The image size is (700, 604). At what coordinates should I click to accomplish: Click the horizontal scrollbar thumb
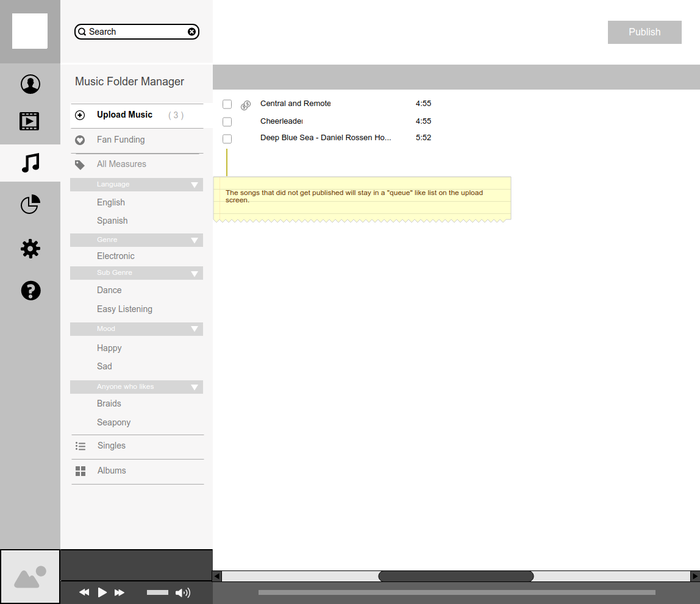coord(456,577)
